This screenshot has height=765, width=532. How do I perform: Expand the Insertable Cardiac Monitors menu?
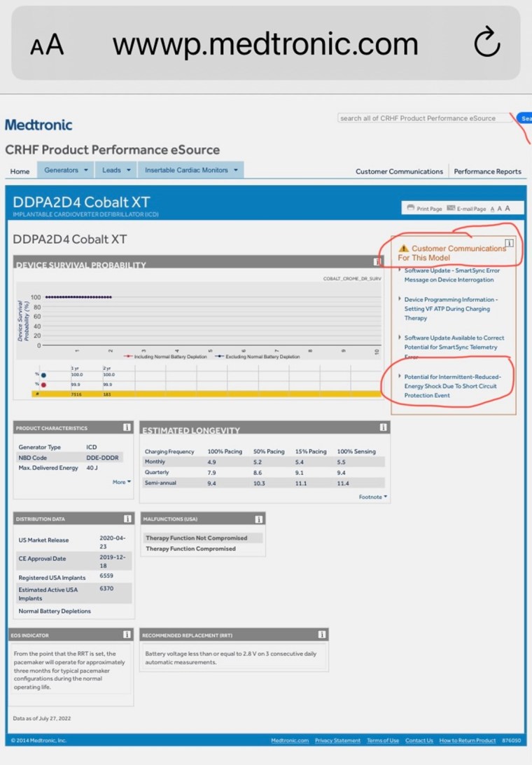191,170
